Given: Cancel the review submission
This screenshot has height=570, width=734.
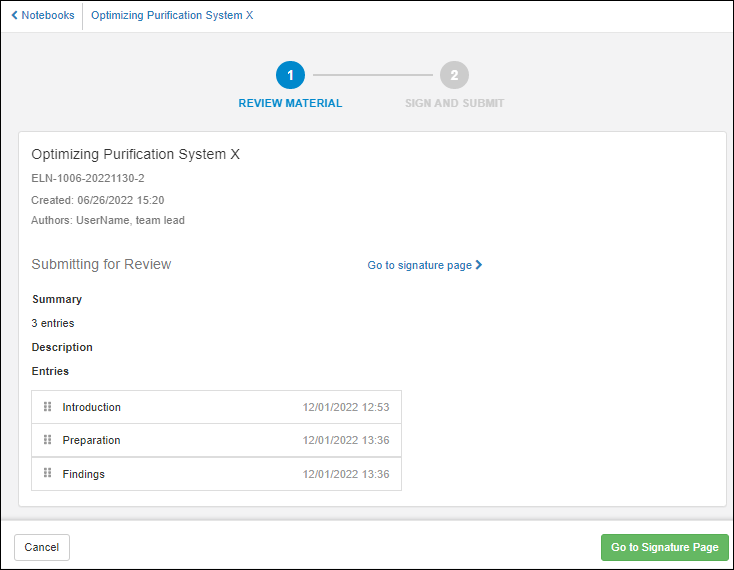Looking at the screenshot, I should coord(42,547).
